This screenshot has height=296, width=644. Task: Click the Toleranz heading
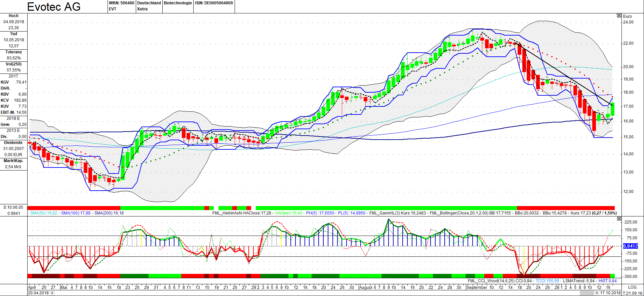13,52
